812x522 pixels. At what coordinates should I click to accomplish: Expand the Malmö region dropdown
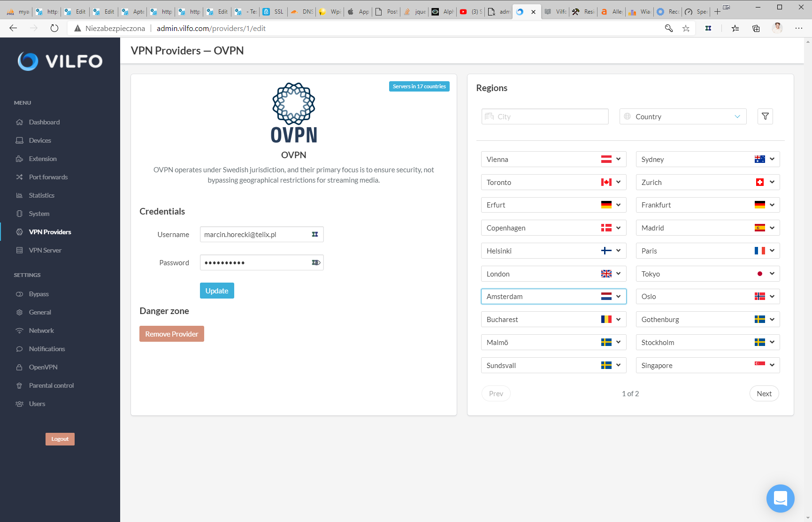(618, 342)
